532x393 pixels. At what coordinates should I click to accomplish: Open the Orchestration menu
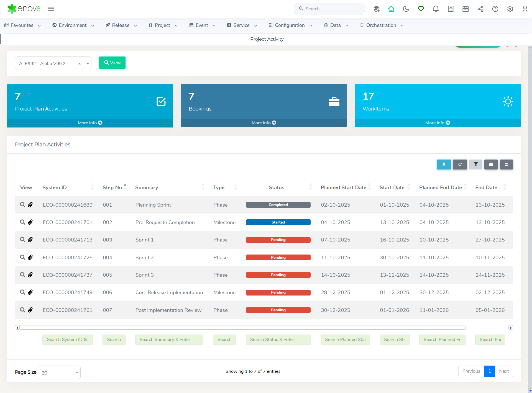point(381,25)
